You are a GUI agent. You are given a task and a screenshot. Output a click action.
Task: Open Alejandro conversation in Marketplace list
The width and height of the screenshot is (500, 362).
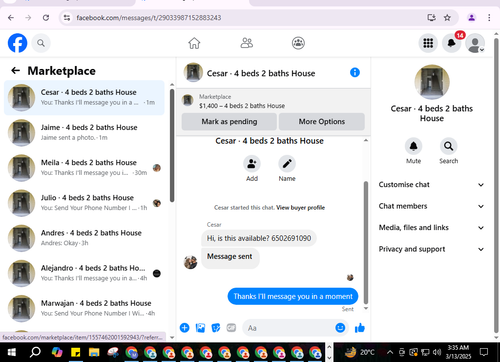pyautogui.click(x=84, y=273)
